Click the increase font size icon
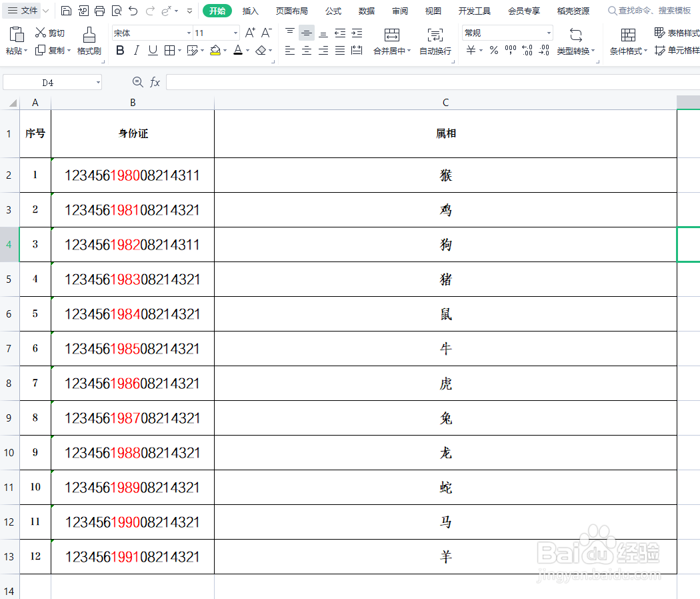This screenshot has width=700, height=599. [250, 33]
